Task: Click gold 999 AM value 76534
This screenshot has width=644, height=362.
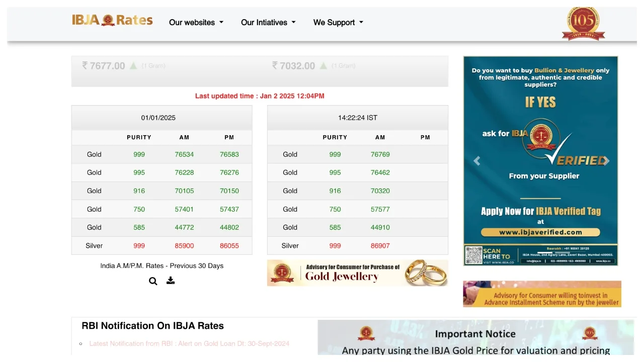Action: coord(184,154)
